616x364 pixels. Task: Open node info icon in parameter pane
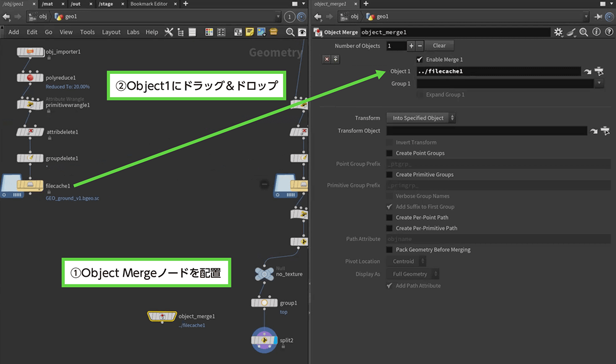tap(596, 32)
